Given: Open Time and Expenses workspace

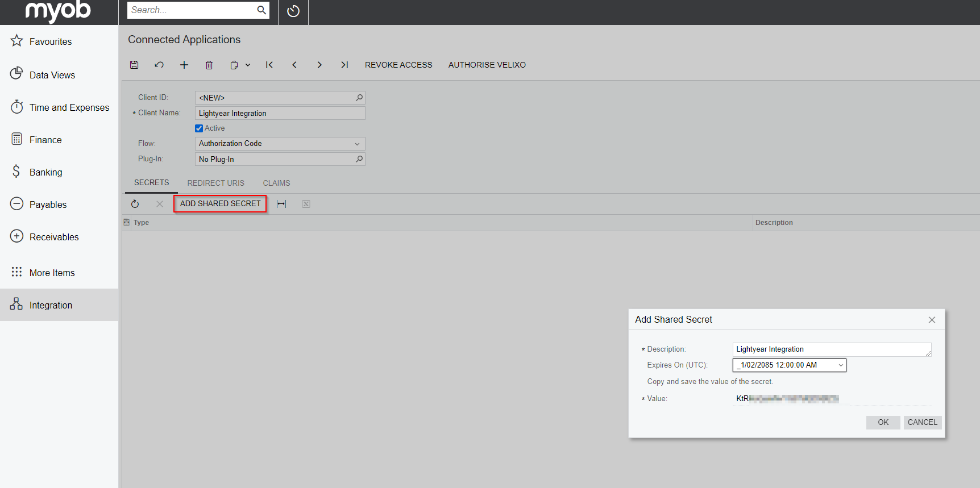Looking at the screenshot, I should (x=59, y=107).
